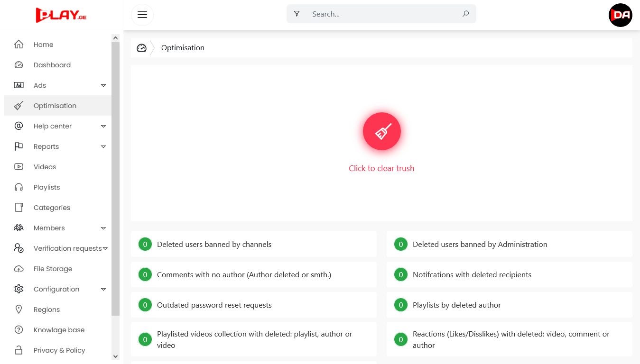This screenshot has height=364, width=640.
Task: Open the Privacy & Policy link
Action: point(59,350)
